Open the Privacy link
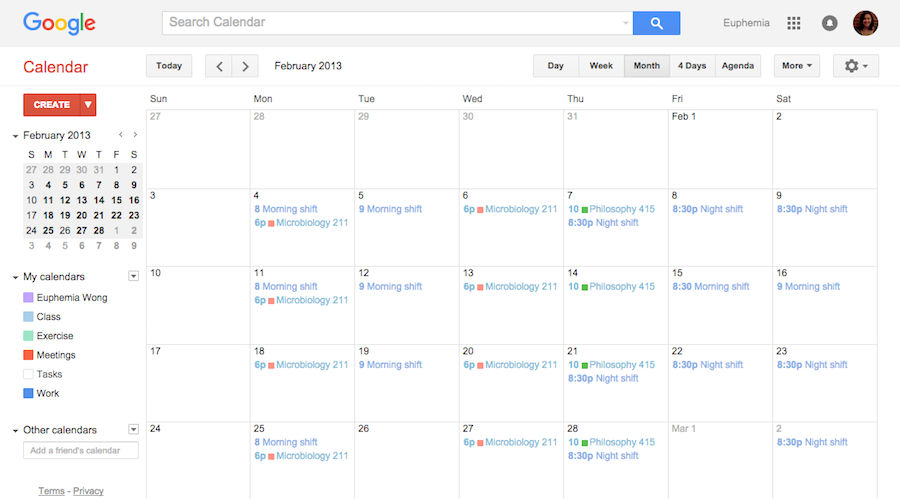This screenshot has height=499, width=900. click(x=88, y=491)
